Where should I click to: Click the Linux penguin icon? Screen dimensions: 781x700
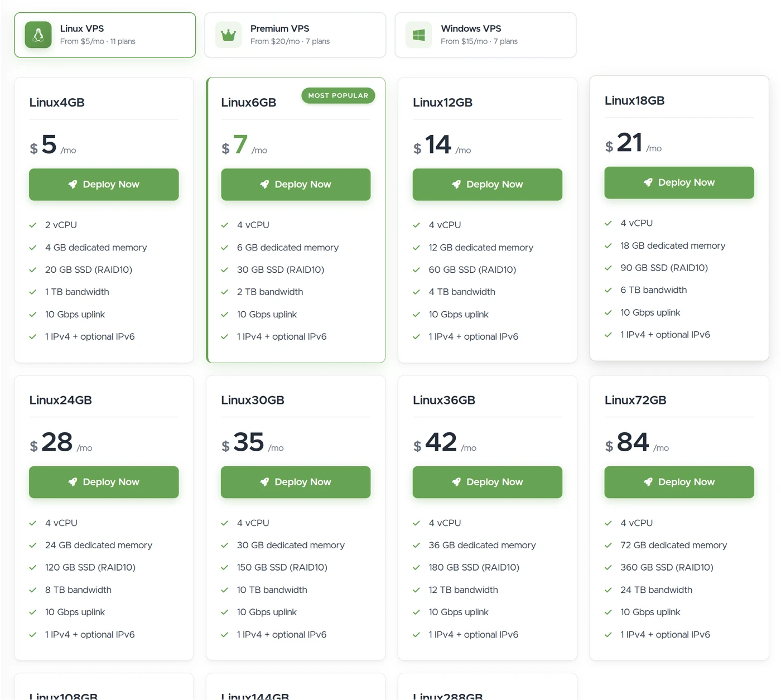[x=38, y=35]
